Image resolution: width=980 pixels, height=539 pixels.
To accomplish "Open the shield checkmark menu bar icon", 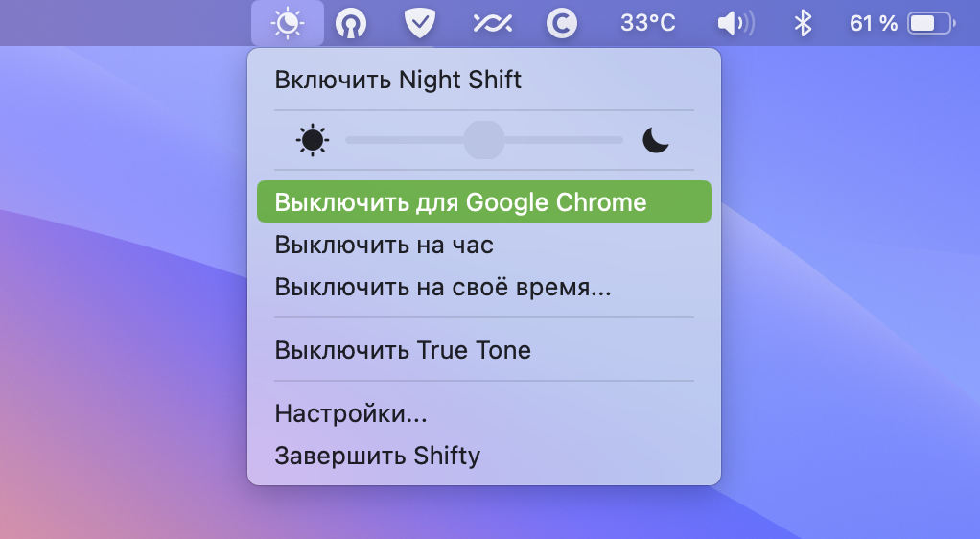I will [419, 23].
